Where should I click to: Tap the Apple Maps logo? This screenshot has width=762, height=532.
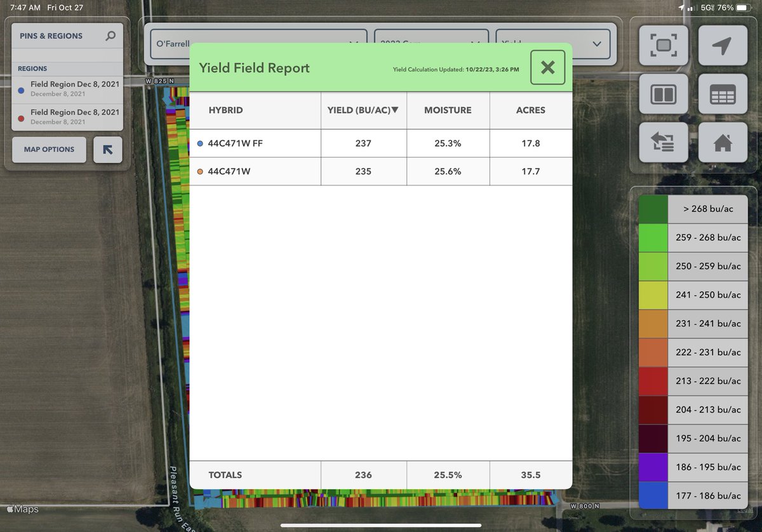(22, 509)
